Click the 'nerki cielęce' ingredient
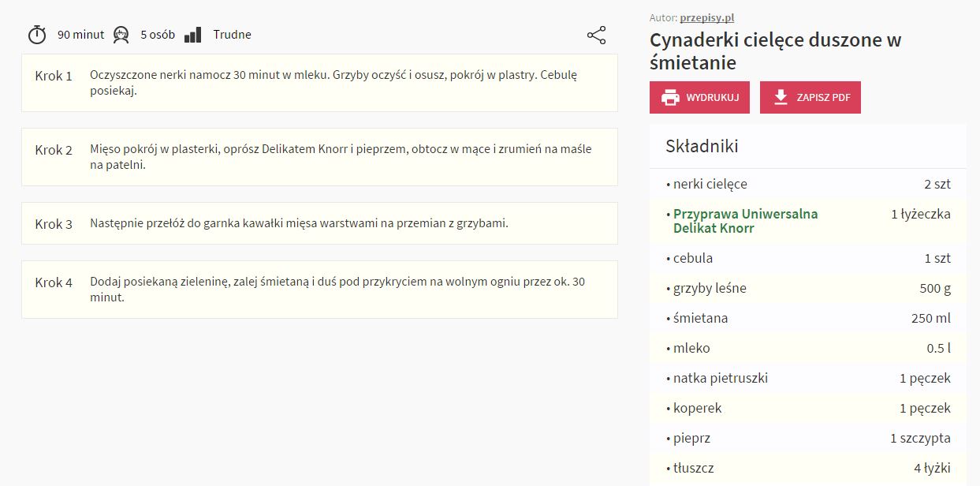The width and height of the screenshot is (980, 486). point(710,184)
